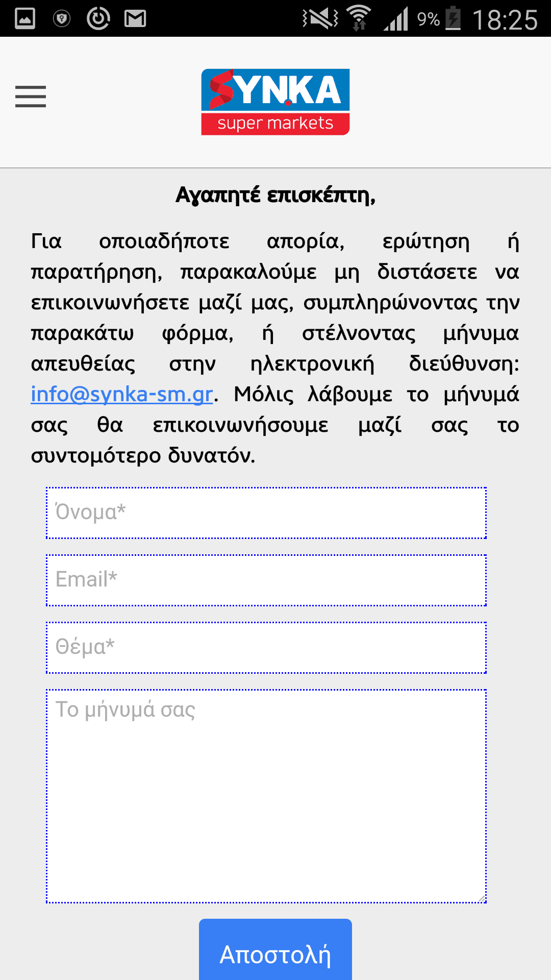This screenshot has width=551, height=980.
Task: Focus the Email* input field
Action: pyautogui.click(x=266, y=580)
